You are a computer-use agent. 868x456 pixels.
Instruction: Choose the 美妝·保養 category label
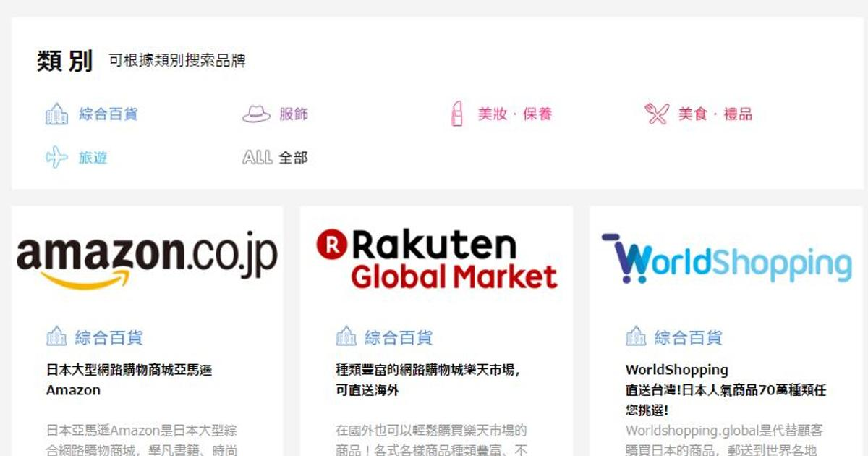(x=514, y=114)
